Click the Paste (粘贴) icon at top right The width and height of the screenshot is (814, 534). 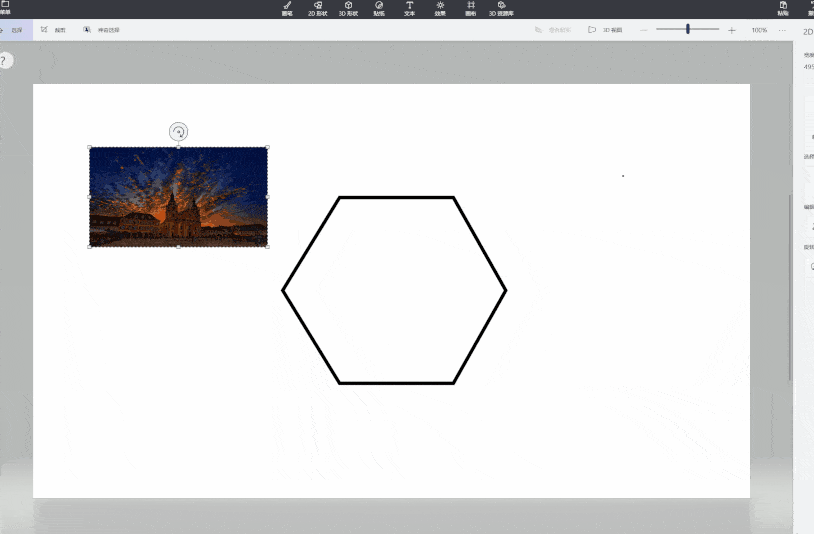tap(783, 9)
